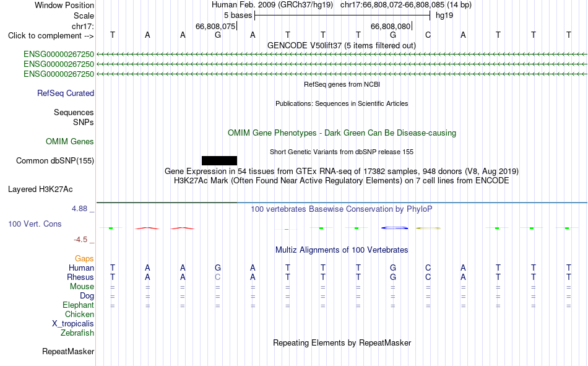Click 'Repeating Elements by RepeatMasker' title
This screenshot has width=588, height=366.
pyautogui.click(x=342, y=342)
